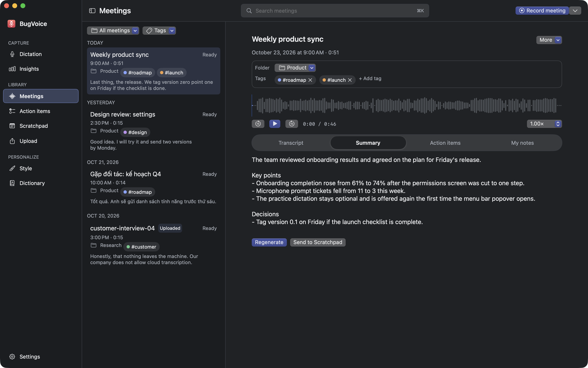Viewport: 588px width, 368px height.
Task: Regenerate the meeting summary
Action: pyautogui.click(x=269, y=242)
